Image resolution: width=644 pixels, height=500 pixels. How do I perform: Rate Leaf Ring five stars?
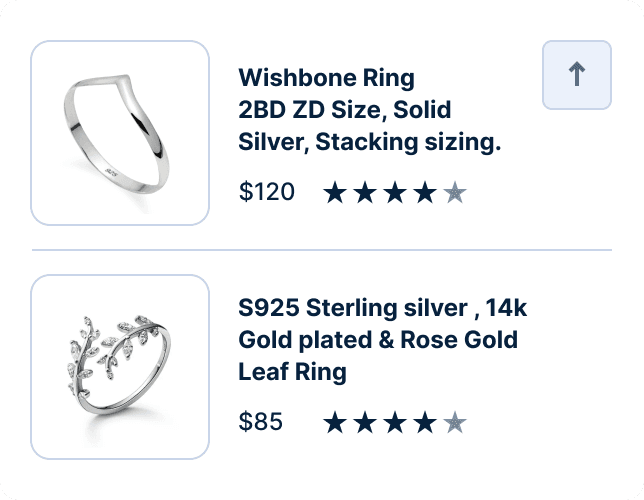tap(455, 422)
